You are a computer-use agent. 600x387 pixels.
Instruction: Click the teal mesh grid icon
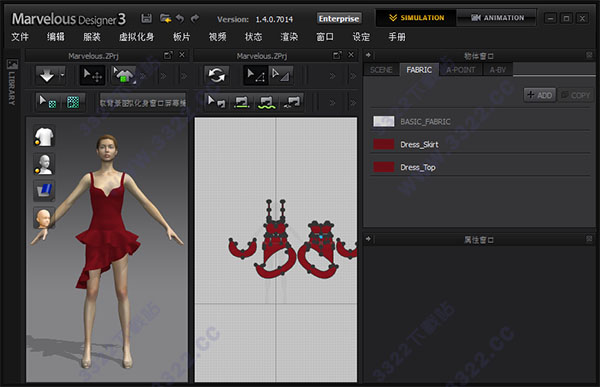(x=73, y=102)
